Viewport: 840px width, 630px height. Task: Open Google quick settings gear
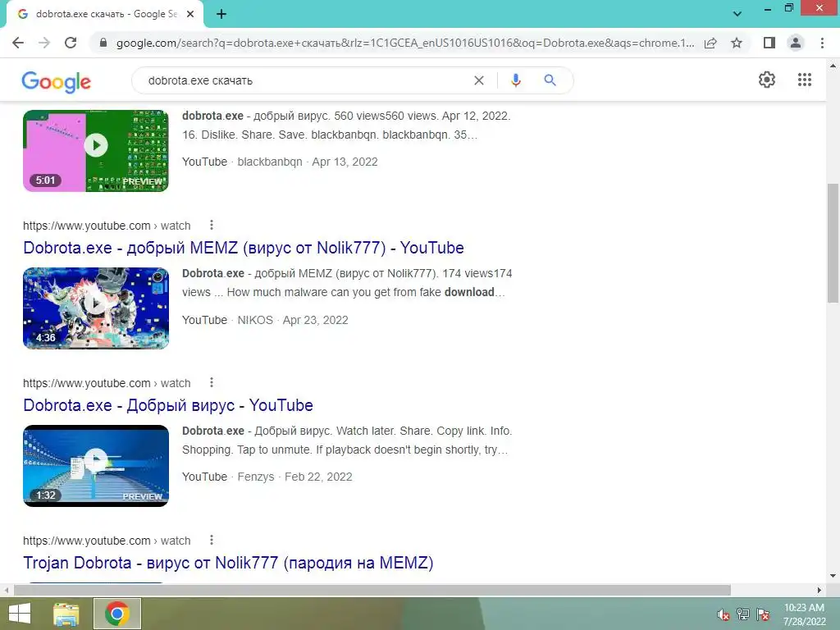click(767, 80)
